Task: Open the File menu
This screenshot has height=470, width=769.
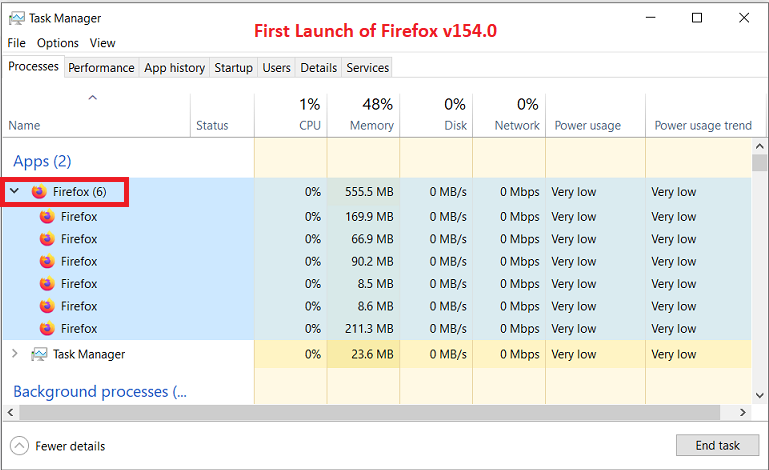Action: click(17, 43)
